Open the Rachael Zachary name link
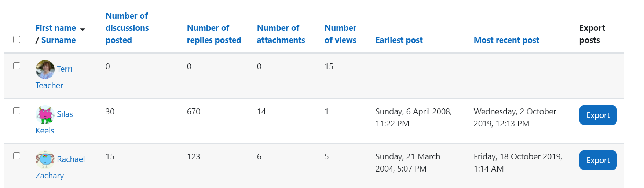 60,167
